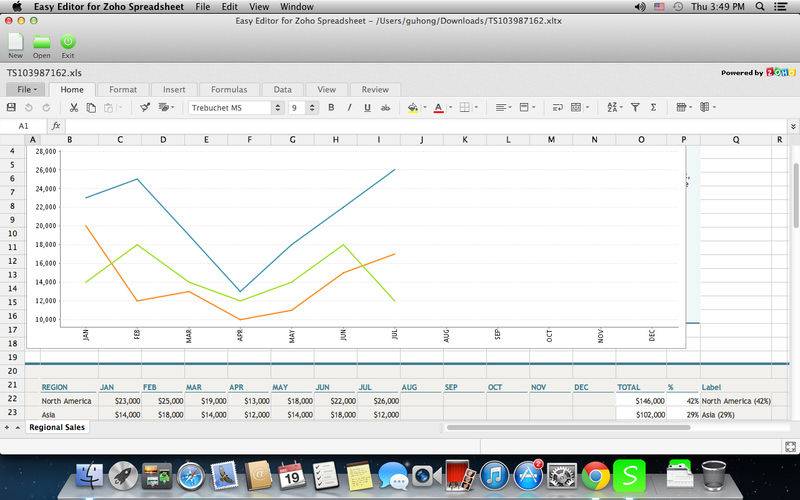Click the New document icon
Viewport: 800px width, 500px height.
(x=15, y=42)
